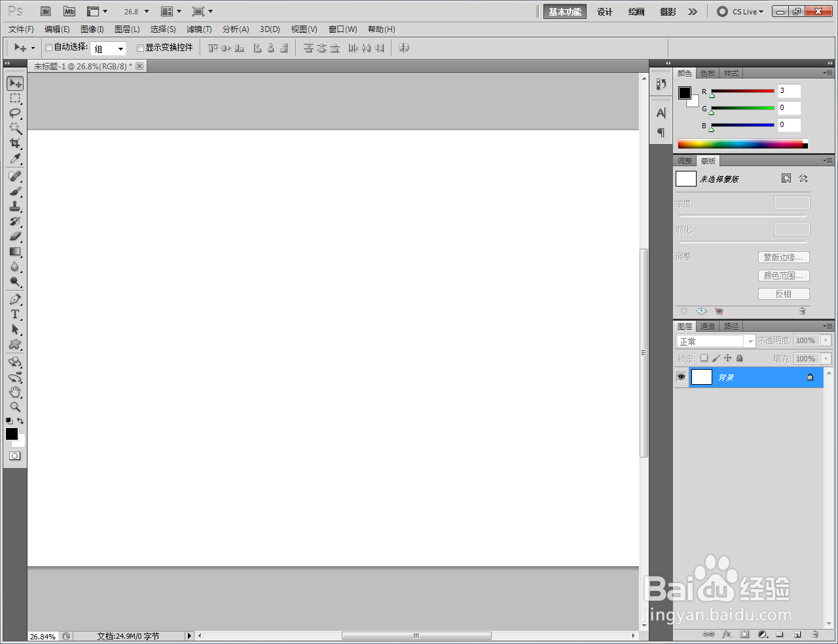Open Screen Mode dropdown
This screenshot has width=838, height=644.
pyautogui.click(x=202, y=11)
